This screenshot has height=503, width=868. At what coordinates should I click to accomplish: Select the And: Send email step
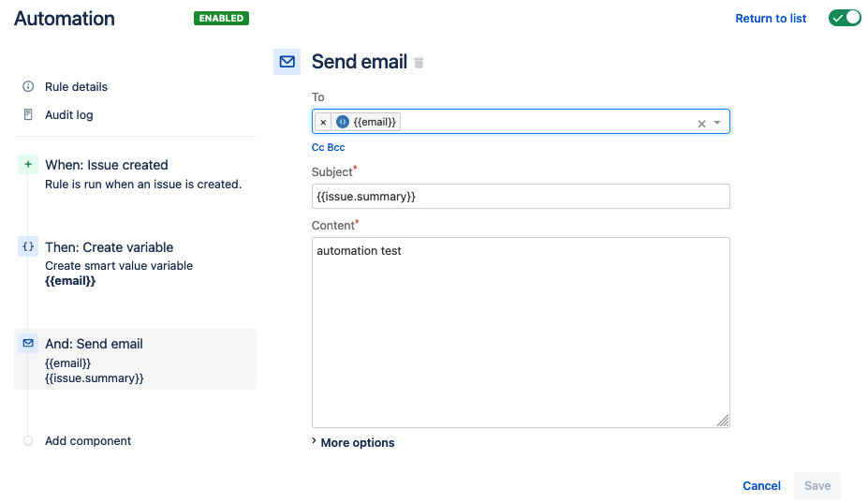click(135, 360)
